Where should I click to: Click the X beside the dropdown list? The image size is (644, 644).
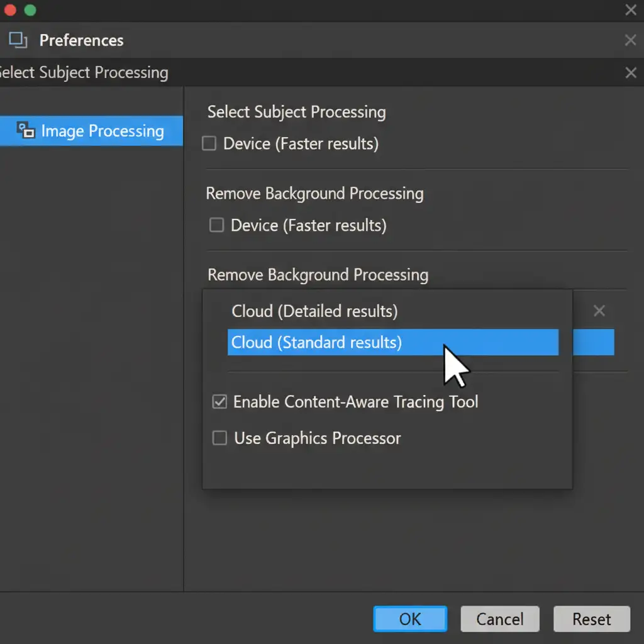click(599, 311)
